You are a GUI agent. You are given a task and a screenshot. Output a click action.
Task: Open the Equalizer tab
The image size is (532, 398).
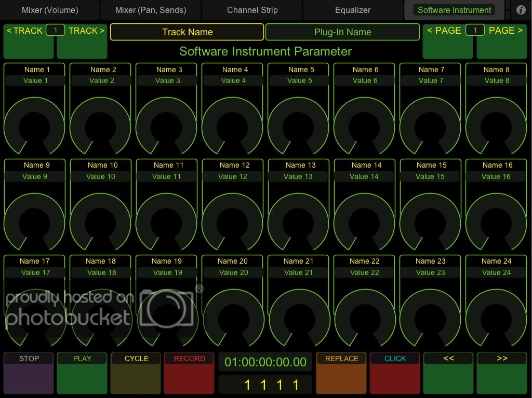[353, 10]
